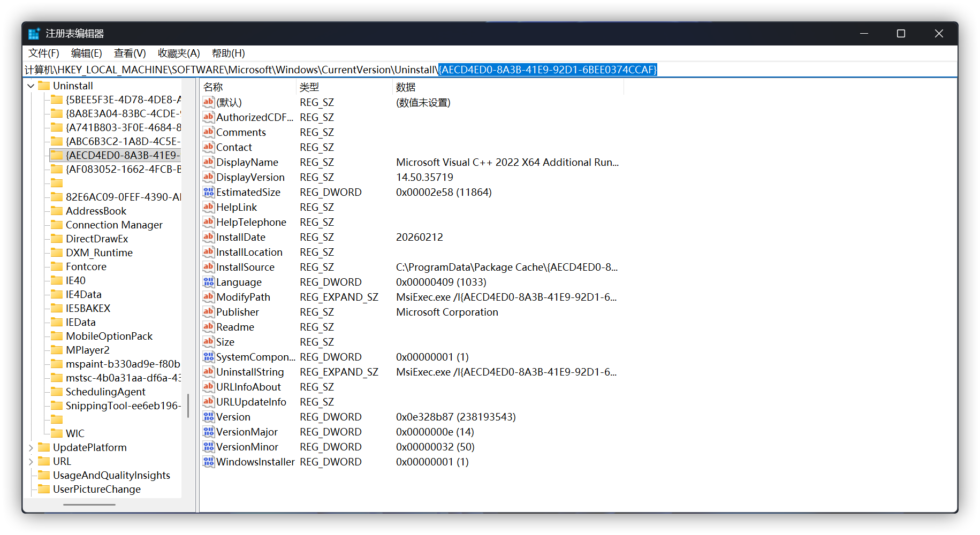Image resolution: width=980 pixels, height=535 pixels.
Task: Click the DisplayName string value icon
Action: pos(208,162)
